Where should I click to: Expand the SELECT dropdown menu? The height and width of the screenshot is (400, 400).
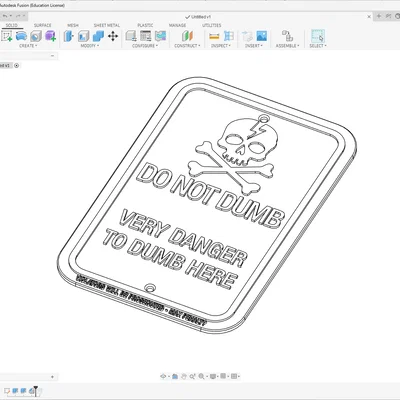(x=318, y=46)
